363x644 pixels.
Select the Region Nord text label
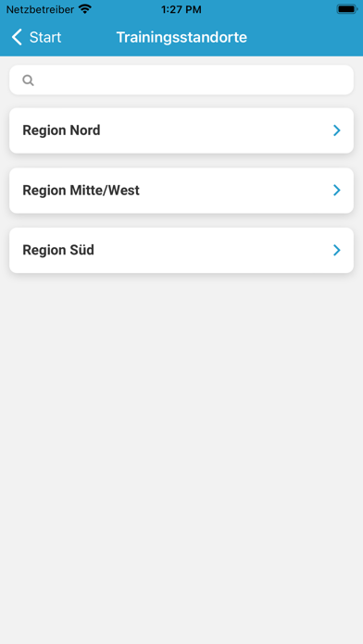pos(61,130)
